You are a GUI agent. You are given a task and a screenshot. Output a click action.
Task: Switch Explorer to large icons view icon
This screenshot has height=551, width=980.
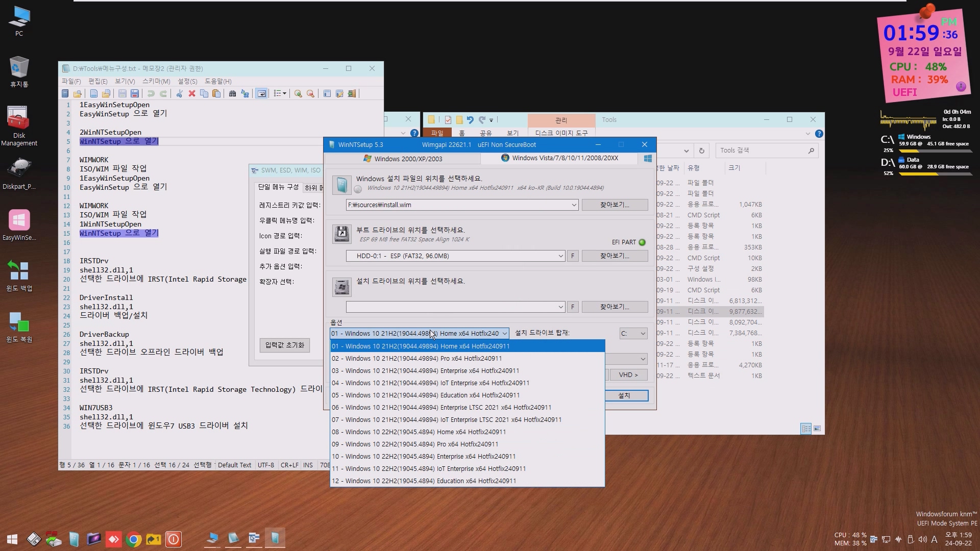(817, 429)
